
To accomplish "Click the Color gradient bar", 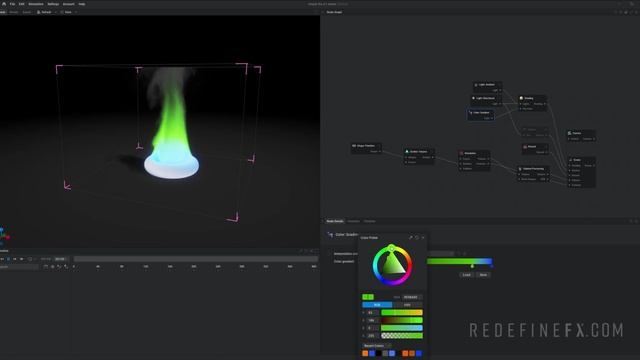I will (459, 261).
